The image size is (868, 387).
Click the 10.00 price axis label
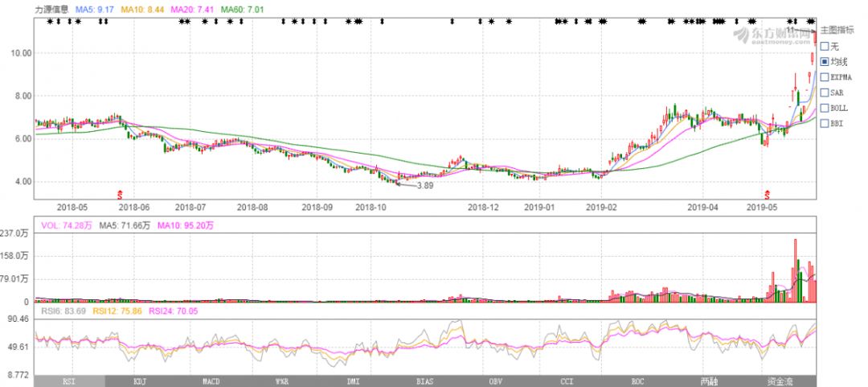19,53
